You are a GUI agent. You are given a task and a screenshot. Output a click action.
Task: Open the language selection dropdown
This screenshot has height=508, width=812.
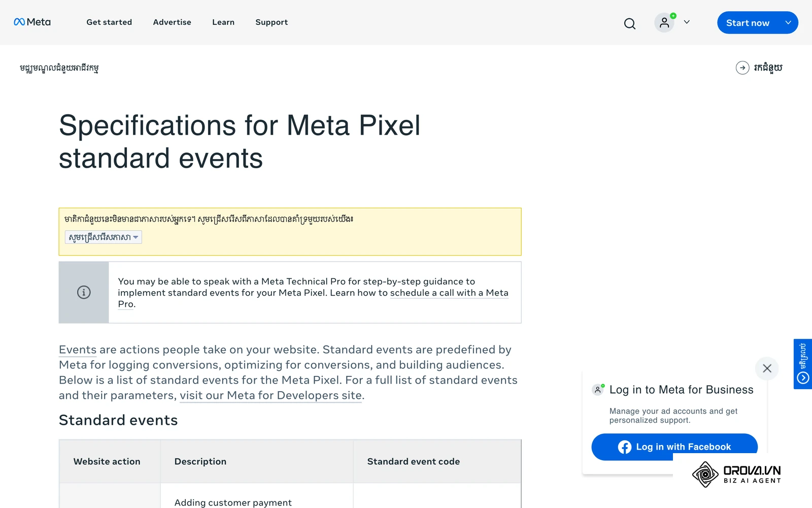tap(104, 237)
